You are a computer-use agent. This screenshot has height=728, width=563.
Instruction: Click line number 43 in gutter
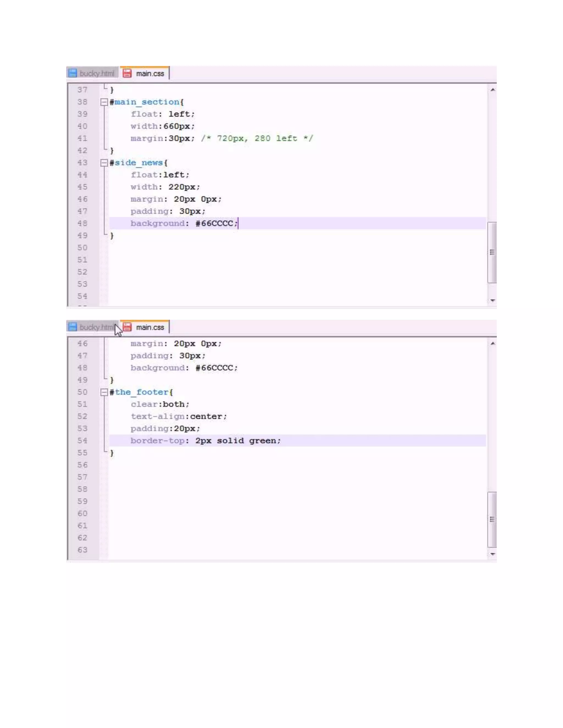pyautogui.click(x=82, y=163)
